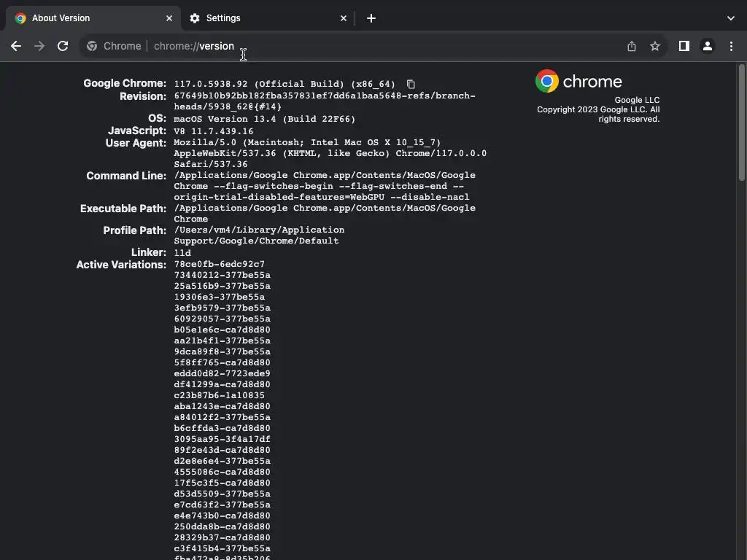The height and width of the screenshot is (560, 747).
Task: Click Profile Path '/Users/vm4/Library/Application' text
Action: (x=259, y=230)
